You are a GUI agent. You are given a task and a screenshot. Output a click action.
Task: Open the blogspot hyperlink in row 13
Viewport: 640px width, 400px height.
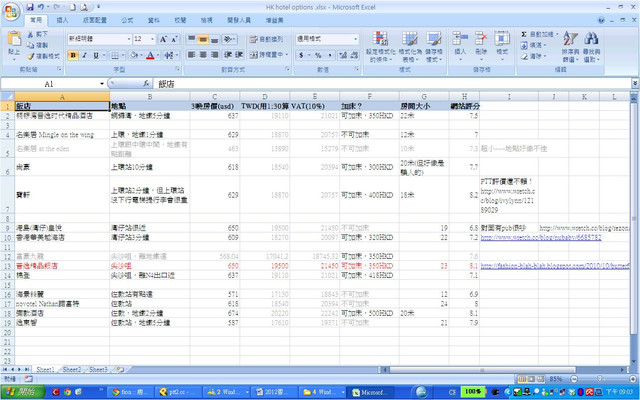point(555,266)
